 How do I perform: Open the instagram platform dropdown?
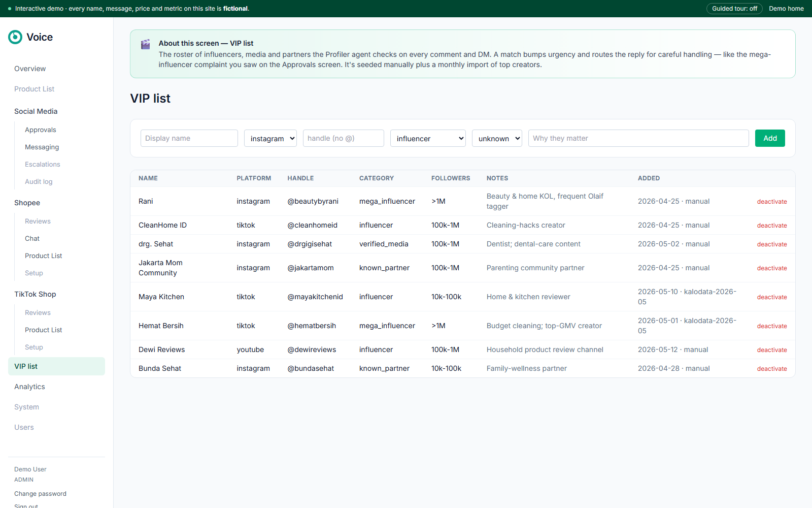(270, 138)
